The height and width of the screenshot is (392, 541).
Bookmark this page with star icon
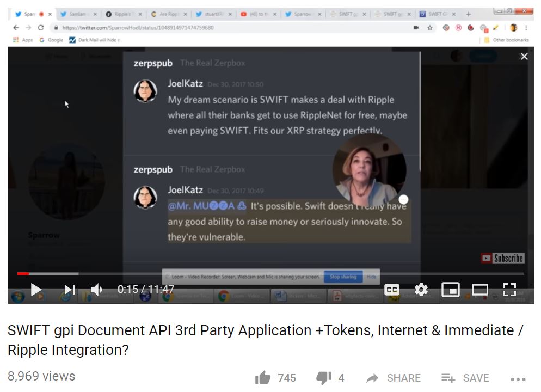point(430,27)
